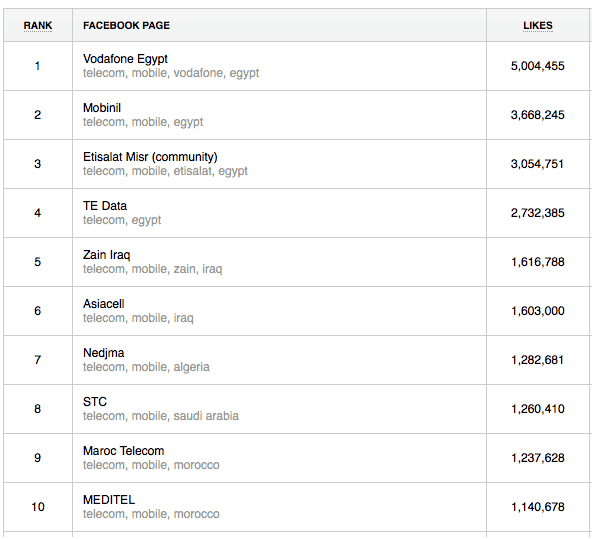Image resolution: width=592 pixels, height=539 pixels.
Task: Click Nedjma's tags telecom, mobile, algeria
Action: click(146, 367)
